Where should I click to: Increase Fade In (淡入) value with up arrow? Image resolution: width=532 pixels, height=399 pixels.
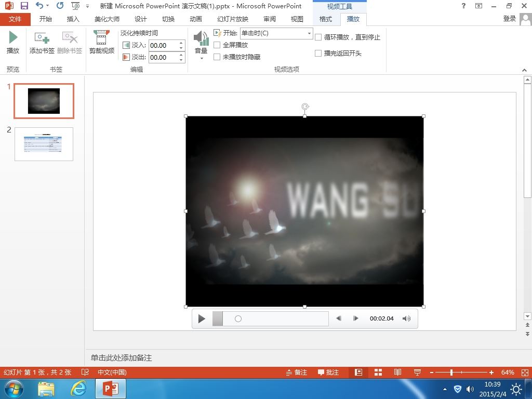[x=181, y=43]
